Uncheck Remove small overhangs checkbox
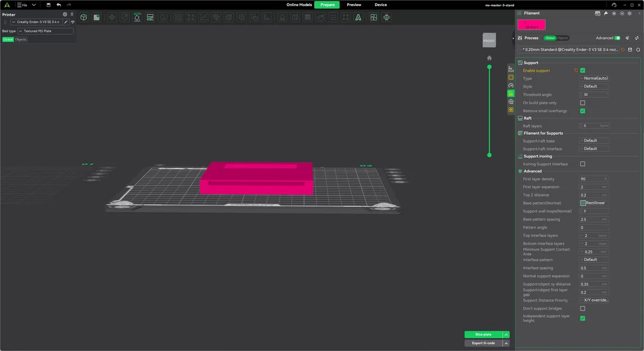The image size is (644, 351). [582, 111]
